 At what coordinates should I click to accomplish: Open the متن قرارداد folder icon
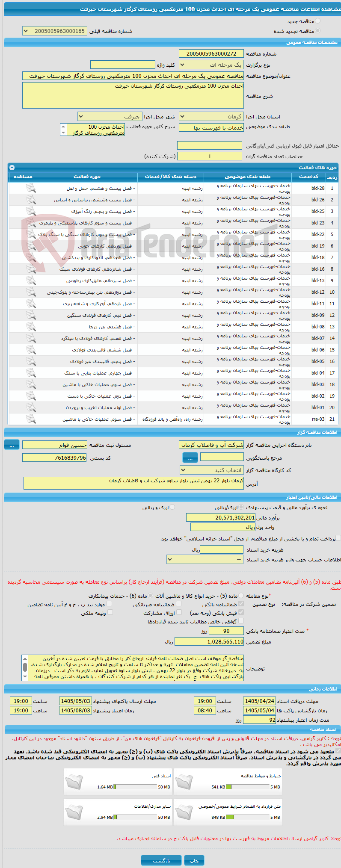click(184, 812)
